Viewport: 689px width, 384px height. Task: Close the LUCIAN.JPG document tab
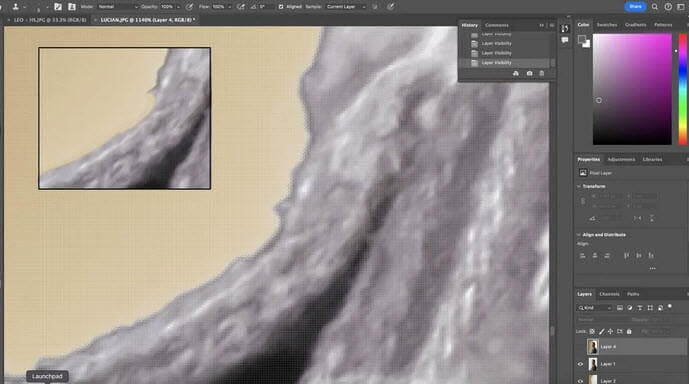coord(95,20)
